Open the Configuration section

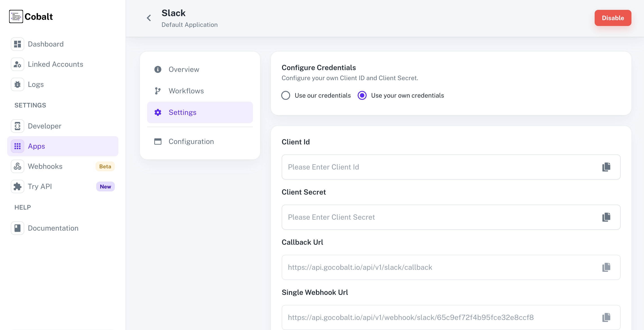point(191,141)
